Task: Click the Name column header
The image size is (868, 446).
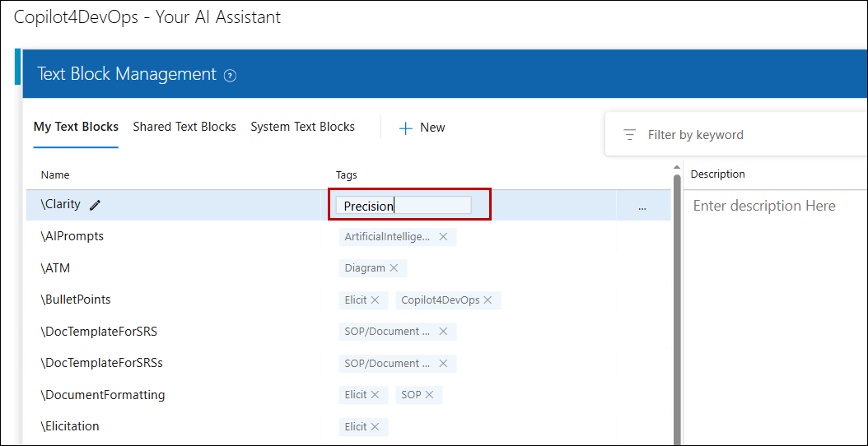Action: click(x=55, y=174)
